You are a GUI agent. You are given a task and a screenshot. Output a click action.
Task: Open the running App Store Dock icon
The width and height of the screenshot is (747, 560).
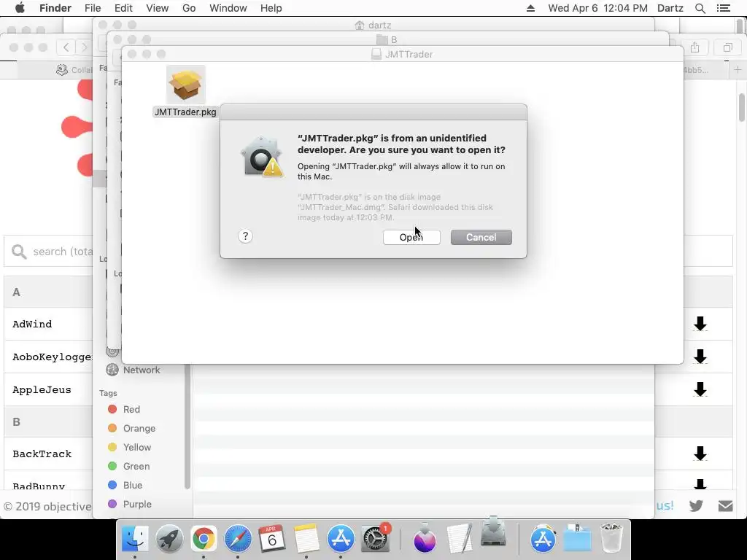point(341,539)
